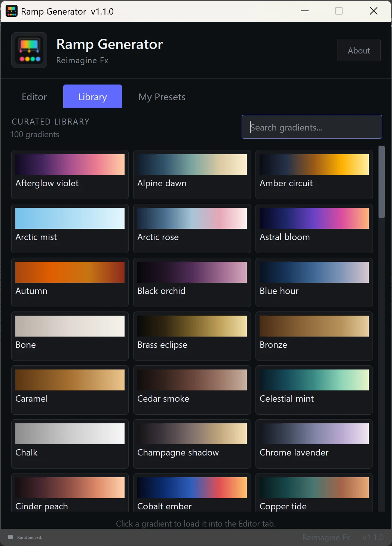The height and width of the screenshot is (546, 392).
Task: Minimize the Ramp Generator window
Action: (305, 11)
